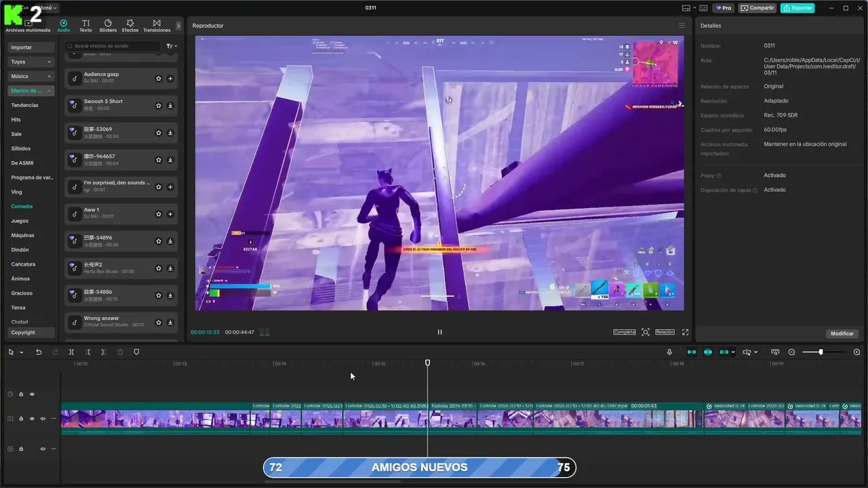The height and width of the screenshot is (488, 868).
Task: Start voice recording with microphone
Action: click(x=669, y=352)
